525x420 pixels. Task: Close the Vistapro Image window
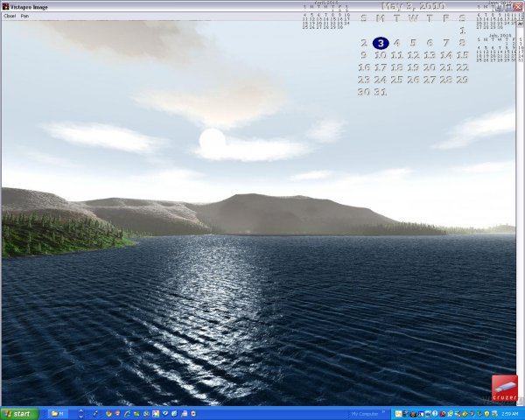pyautogui.click(x=518, y=6)
